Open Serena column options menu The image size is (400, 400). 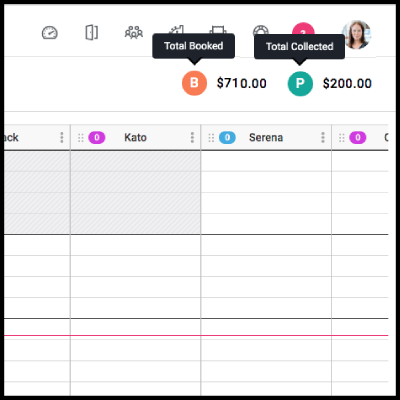pos(323,137)
